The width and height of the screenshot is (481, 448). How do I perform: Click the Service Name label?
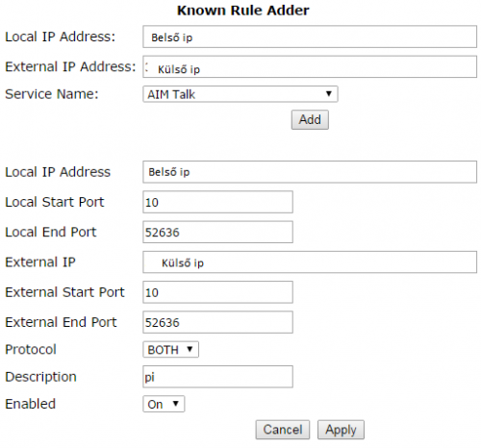pyautogui.click(x=52, y=94)
